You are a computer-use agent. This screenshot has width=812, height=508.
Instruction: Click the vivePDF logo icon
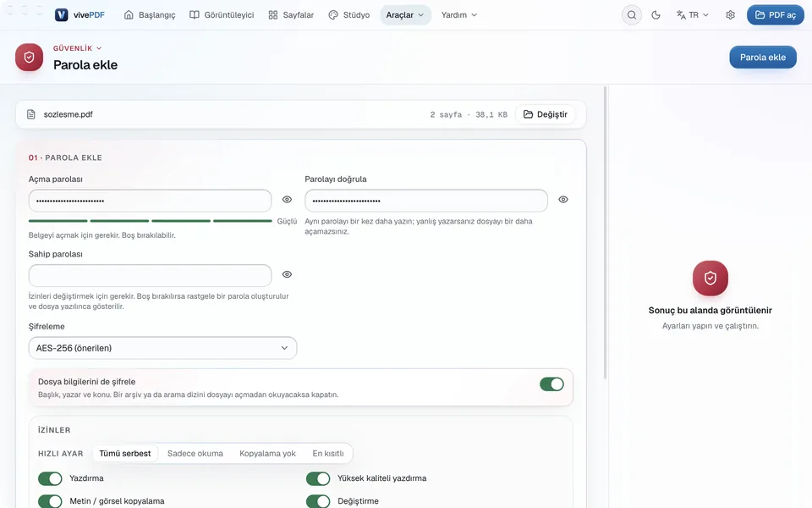(61, 15)
